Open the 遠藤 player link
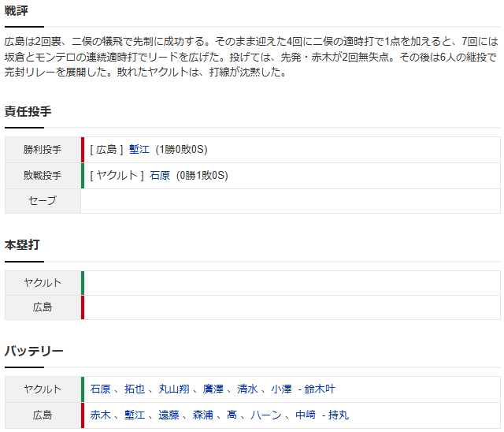 [169, 415]
